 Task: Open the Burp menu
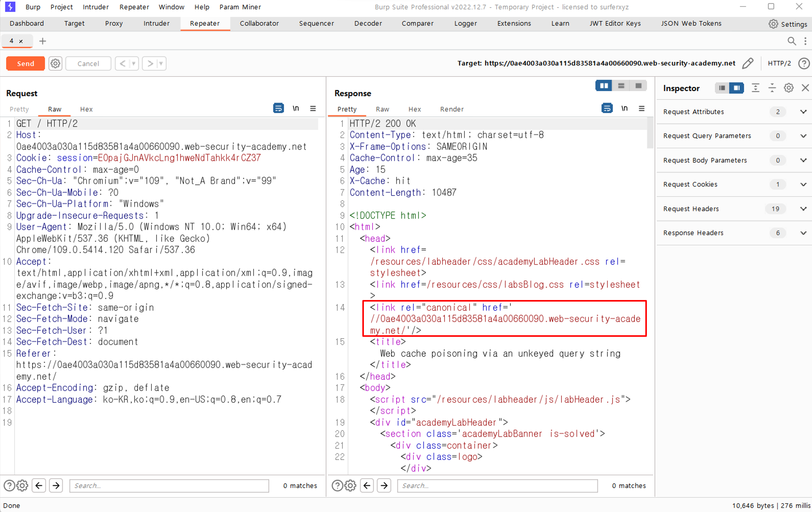click(33, 7)
